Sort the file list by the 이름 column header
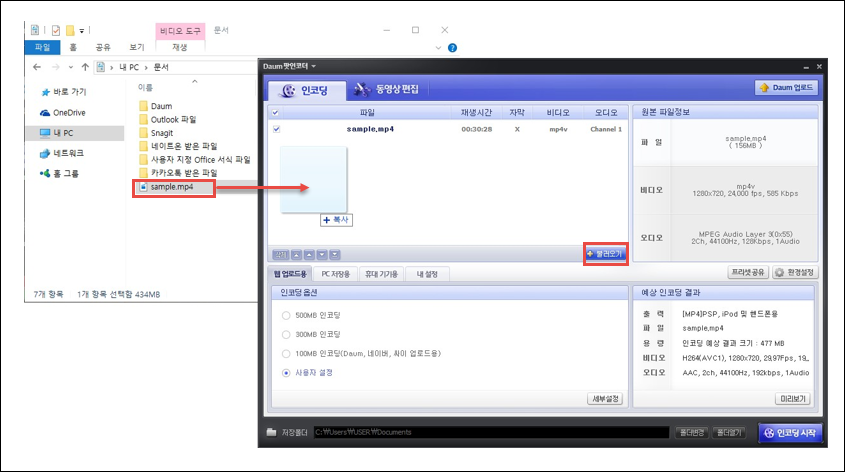 coord(146,87)
